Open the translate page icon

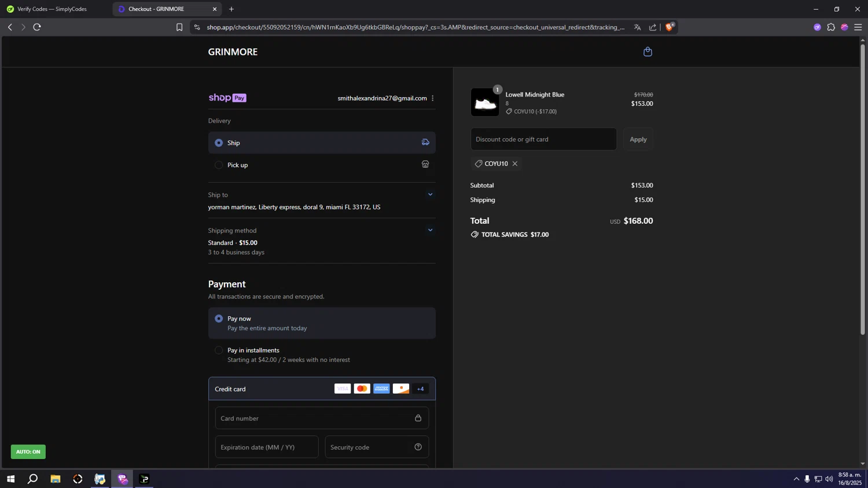click(x=637, y=27)
